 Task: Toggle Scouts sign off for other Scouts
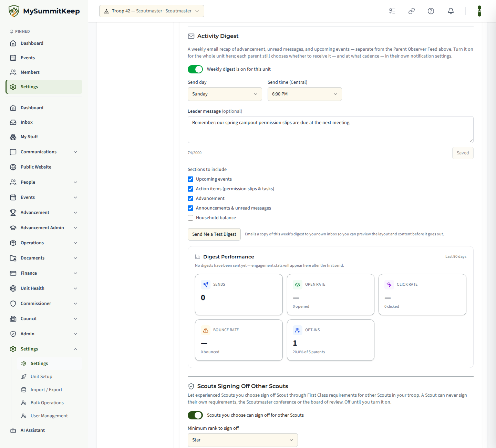195,415
